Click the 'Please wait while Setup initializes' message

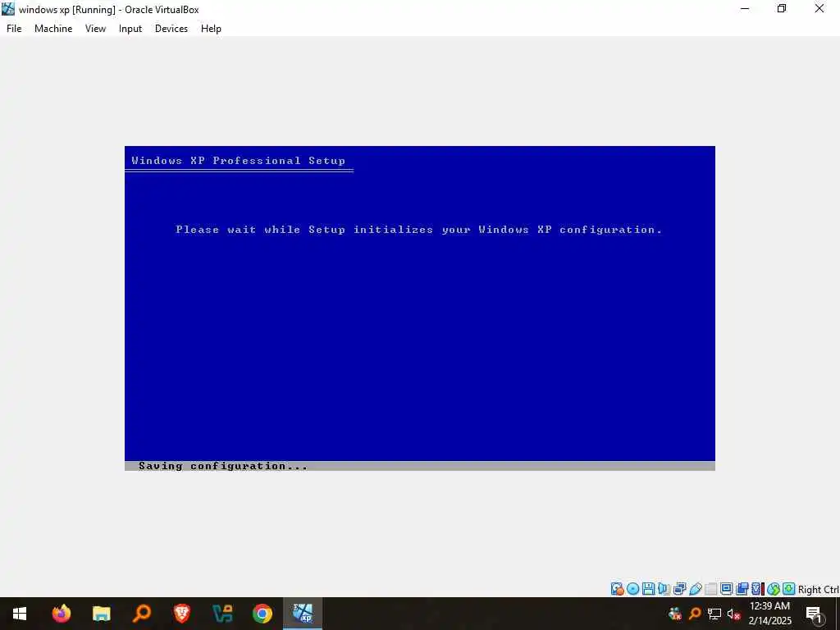pos(419,230)
